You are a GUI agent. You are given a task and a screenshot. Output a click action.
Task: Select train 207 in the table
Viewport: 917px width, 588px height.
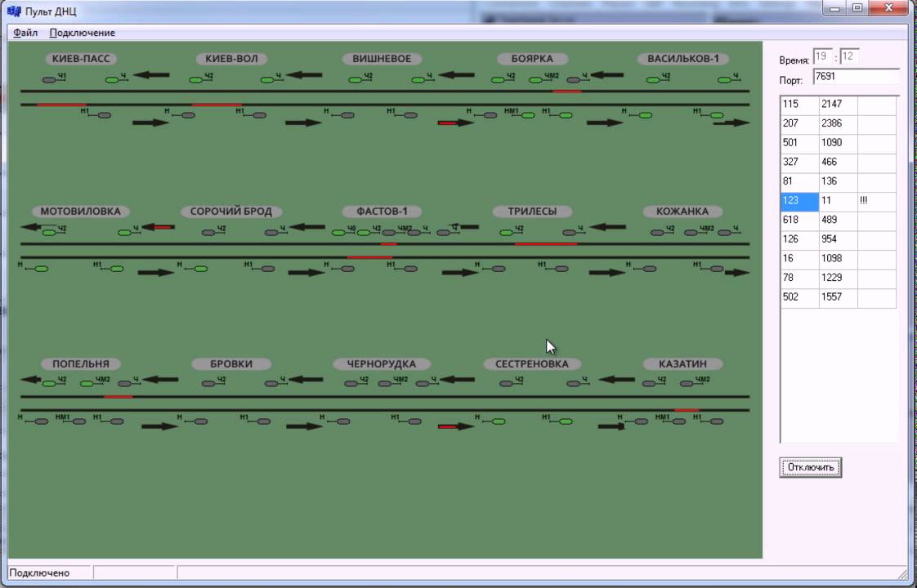798,123
